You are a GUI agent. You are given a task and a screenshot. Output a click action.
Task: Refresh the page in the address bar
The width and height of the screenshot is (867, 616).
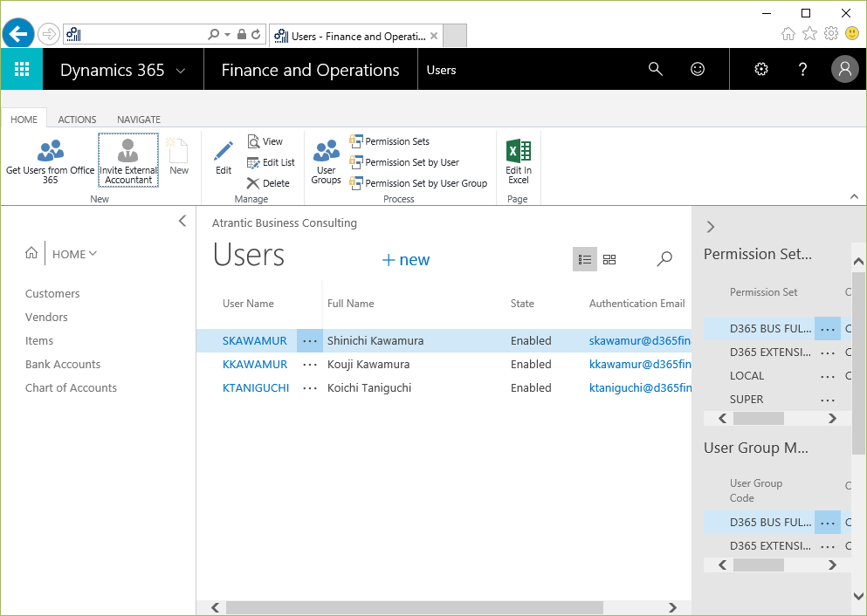tap(256, 34)
